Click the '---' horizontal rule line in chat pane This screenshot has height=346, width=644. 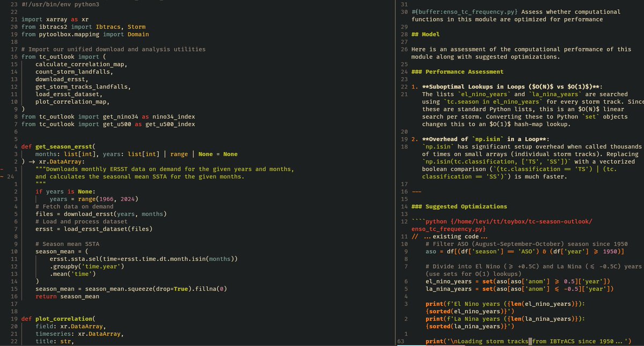(416, 192)
